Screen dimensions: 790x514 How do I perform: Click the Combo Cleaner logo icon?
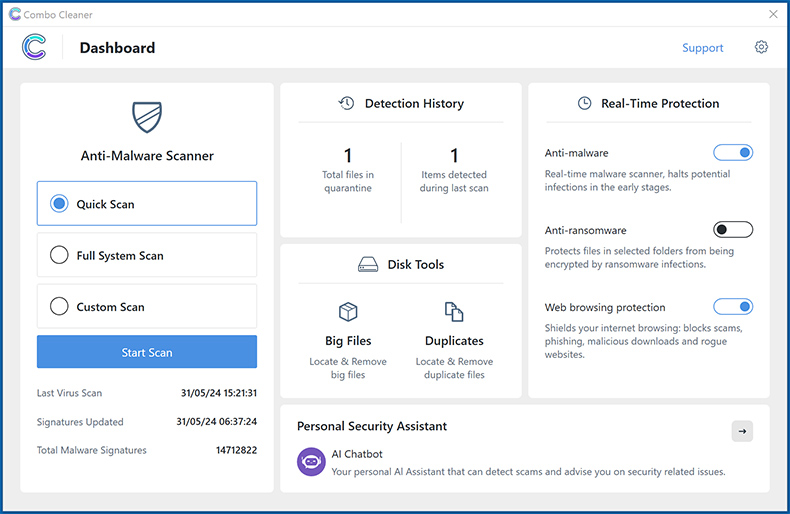tap(34, 48)
